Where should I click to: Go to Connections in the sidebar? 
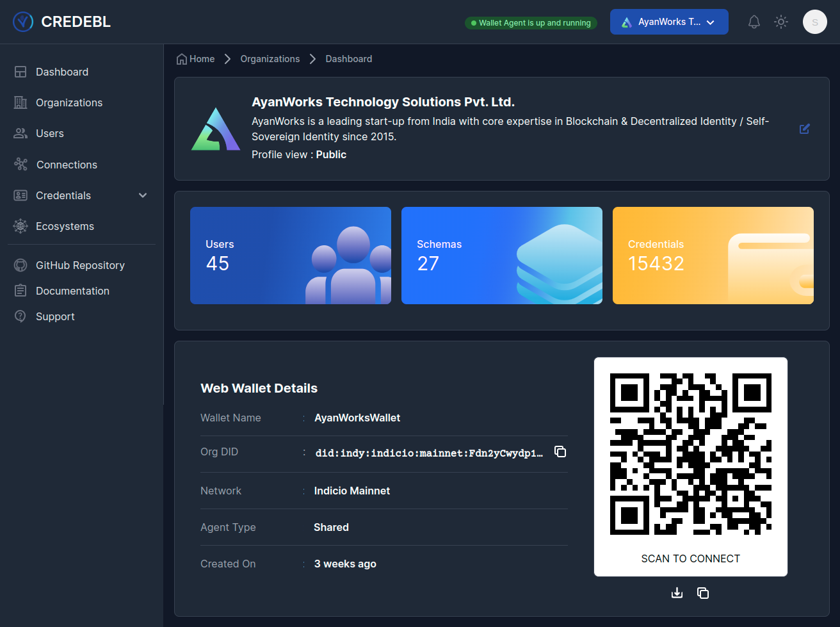coord(67,165)
